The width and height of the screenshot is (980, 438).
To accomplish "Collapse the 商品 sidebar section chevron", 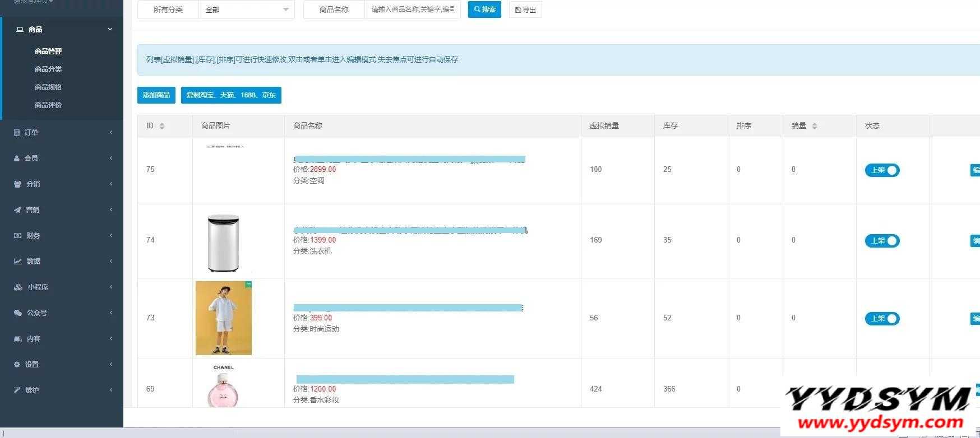I will (110, 29).
